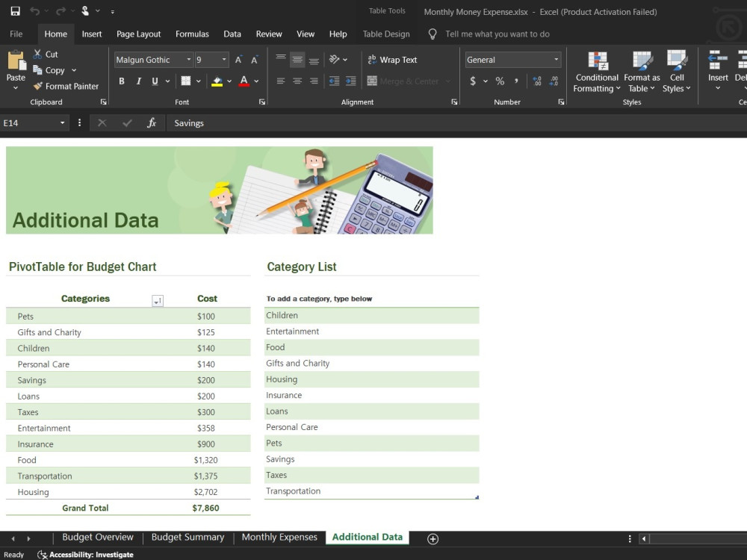
Task: Increase decimal places
Action: point(537,81)
